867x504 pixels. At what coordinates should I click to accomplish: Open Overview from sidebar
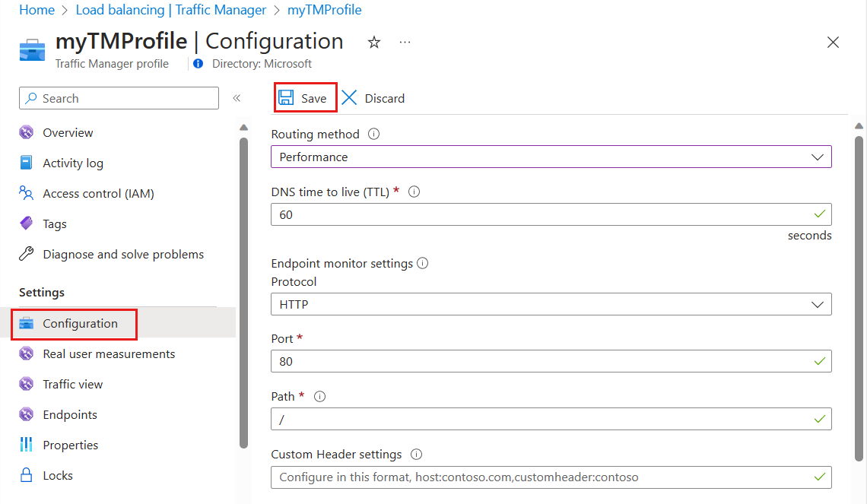point(68,132)
